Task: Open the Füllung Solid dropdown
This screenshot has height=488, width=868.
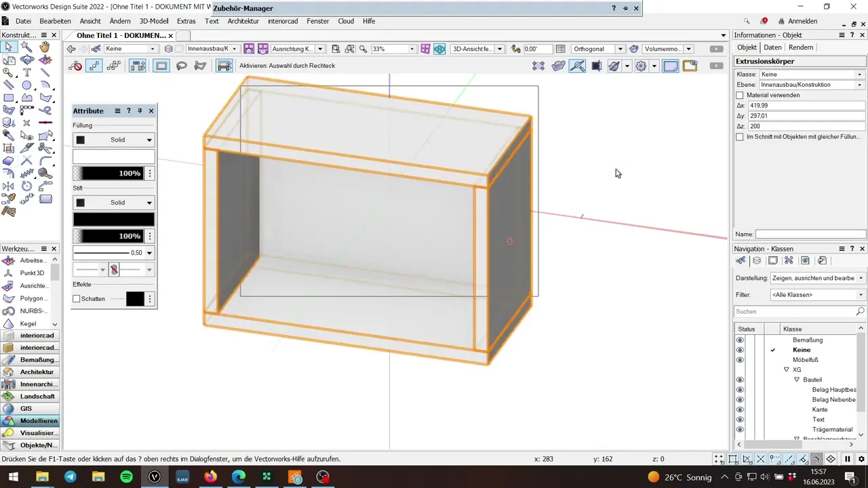Action: (114, 140)
